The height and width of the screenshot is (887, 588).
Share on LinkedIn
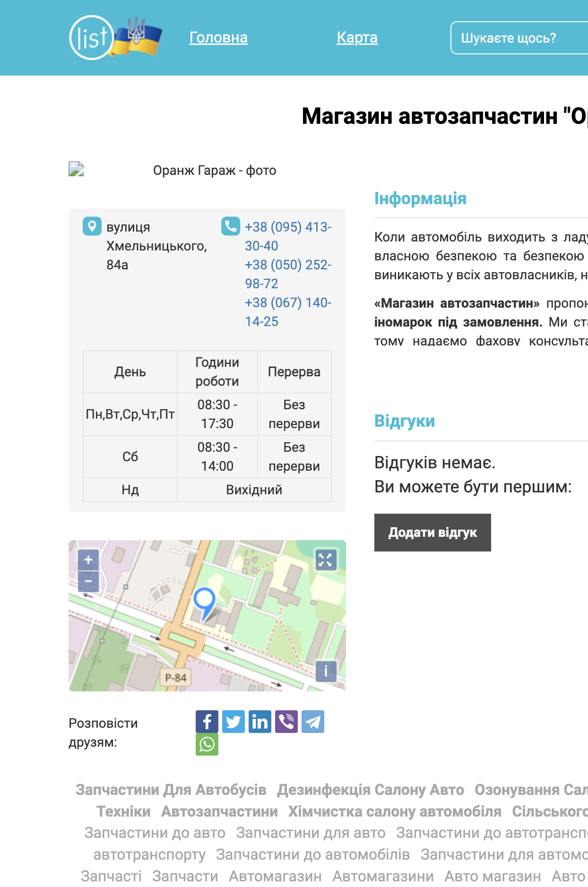(260, 722)
